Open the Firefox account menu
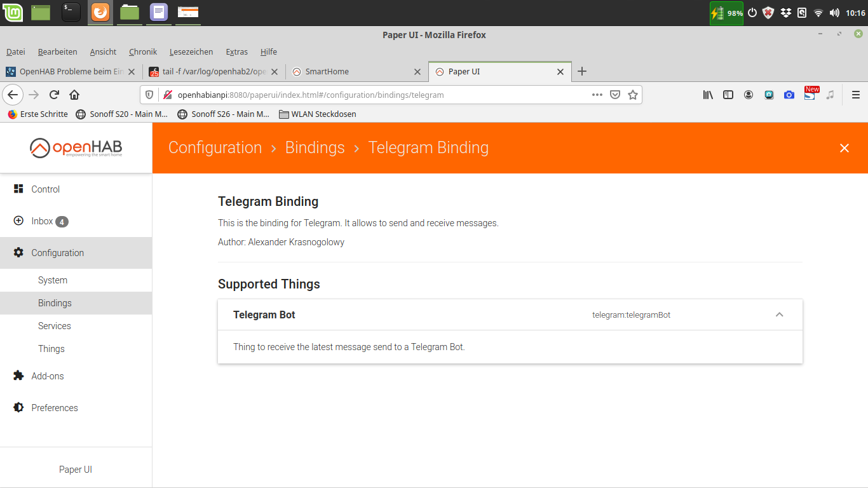 pos(749,95)
